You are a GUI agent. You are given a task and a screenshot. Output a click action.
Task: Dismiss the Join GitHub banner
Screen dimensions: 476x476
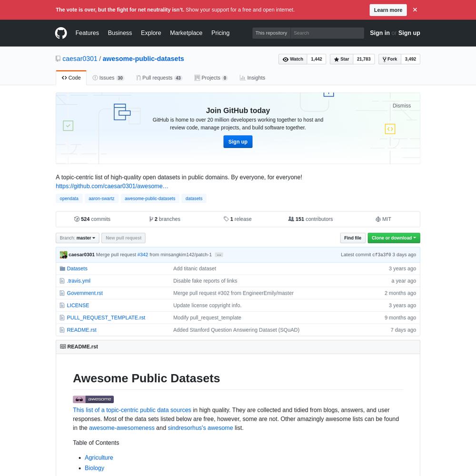402,106
